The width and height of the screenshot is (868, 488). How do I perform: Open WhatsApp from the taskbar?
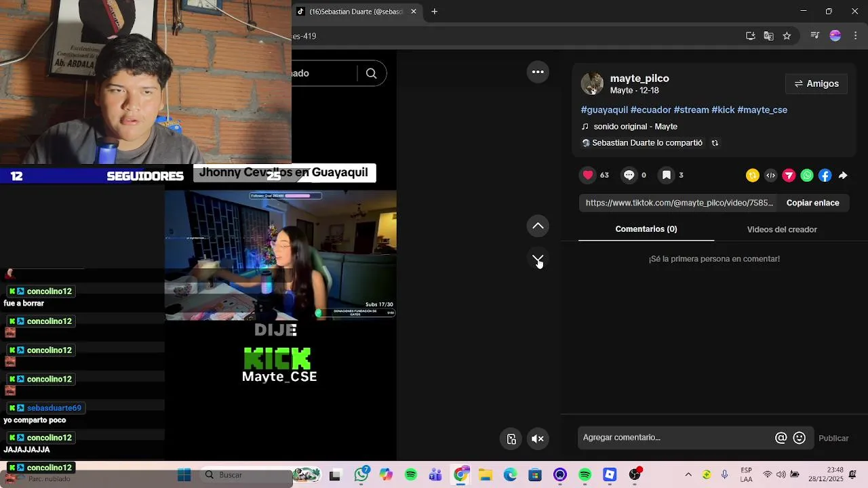(x=361, y=475)
